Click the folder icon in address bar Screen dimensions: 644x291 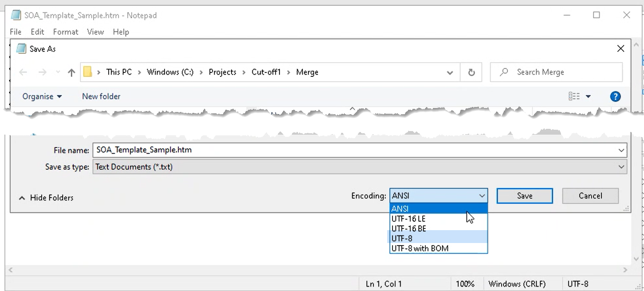88,72
